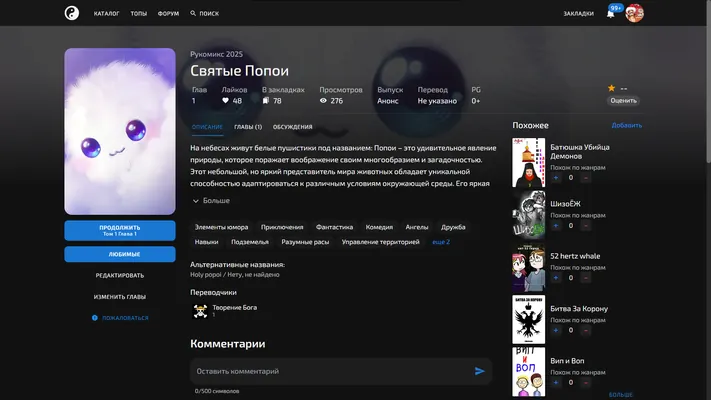
Task: Click the bookmark count icon
Action: [266, 101]
